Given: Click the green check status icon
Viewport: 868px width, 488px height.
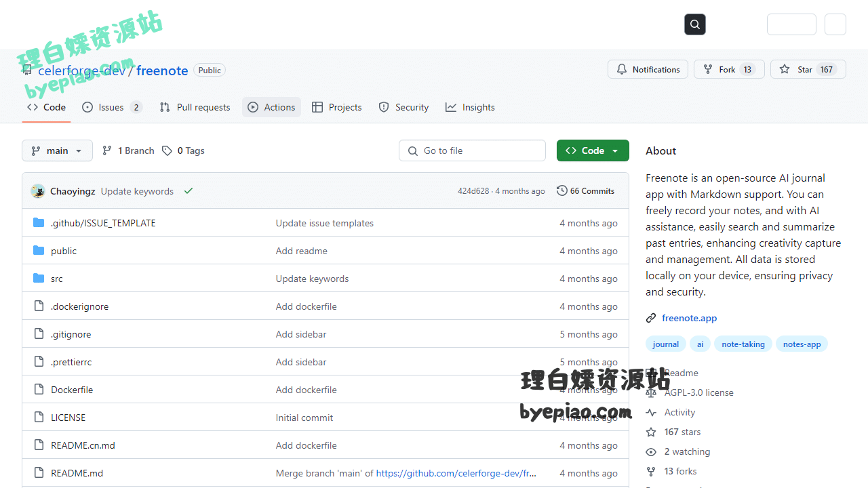Looking at the screenshot, I should coord(189,191).
